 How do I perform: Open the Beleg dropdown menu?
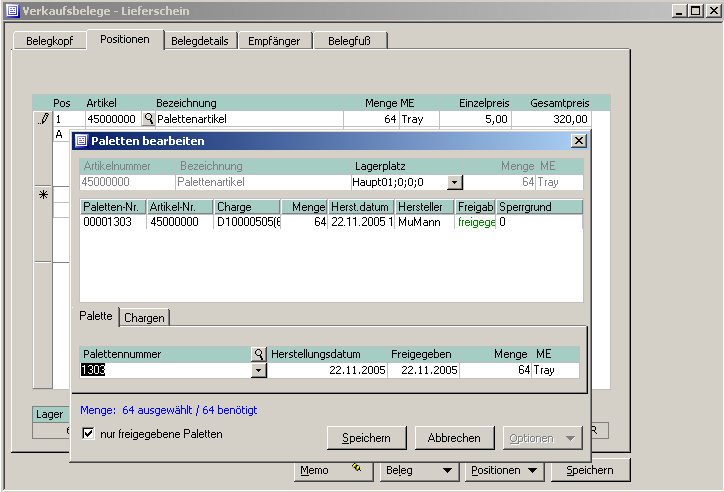coord(417,470)
